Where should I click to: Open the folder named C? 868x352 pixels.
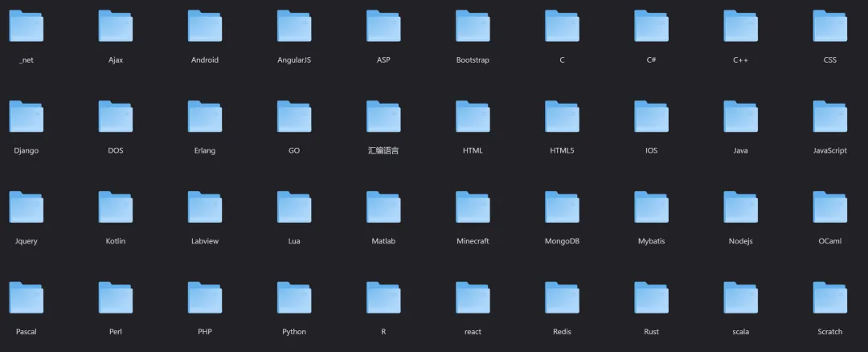click(562, 26)
